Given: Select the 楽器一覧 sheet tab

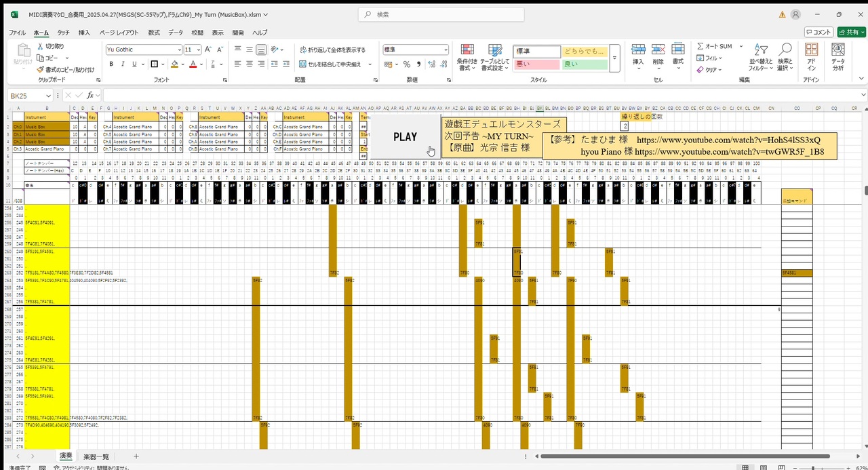Looking at the screenshot, I should coord(96,456).
